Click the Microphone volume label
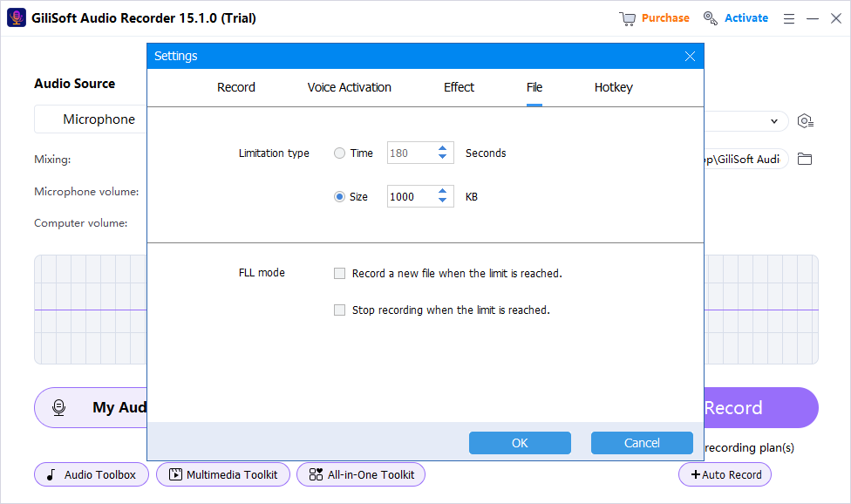 point(86,192)
